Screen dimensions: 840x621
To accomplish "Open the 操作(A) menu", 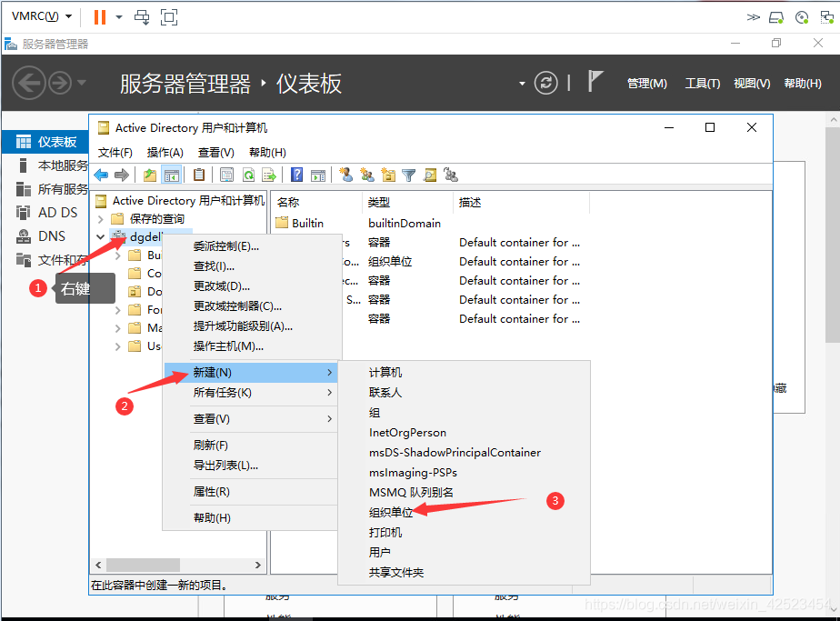I will (x=165, y=153).
